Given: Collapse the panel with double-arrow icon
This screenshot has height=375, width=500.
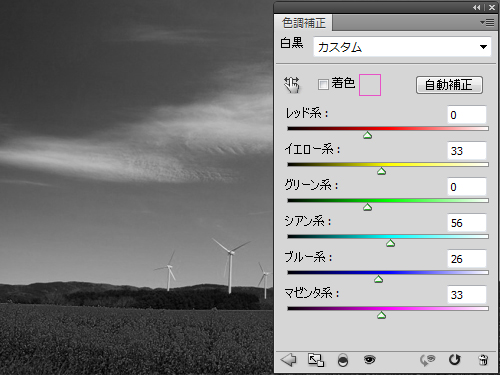Looking at the screenshot, I should [x=477, y=7].
